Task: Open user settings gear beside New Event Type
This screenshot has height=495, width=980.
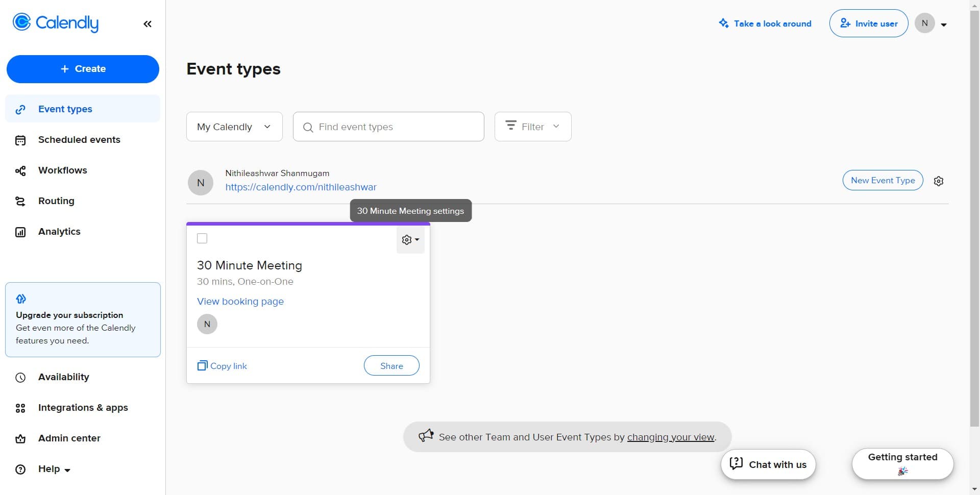Action: click(x=938, y=181)
